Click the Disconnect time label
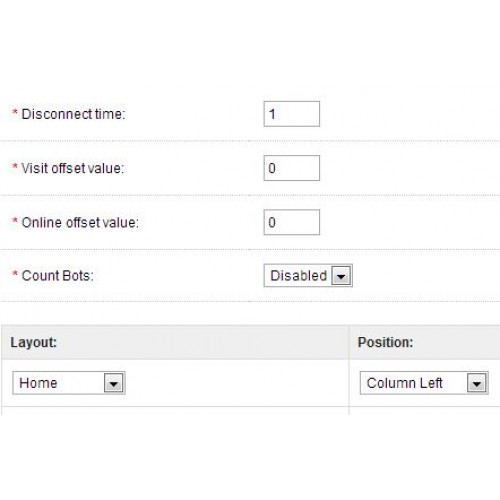The width and height of the screenshot is (500, 500). pyautogui.click(x=73, y=114)
